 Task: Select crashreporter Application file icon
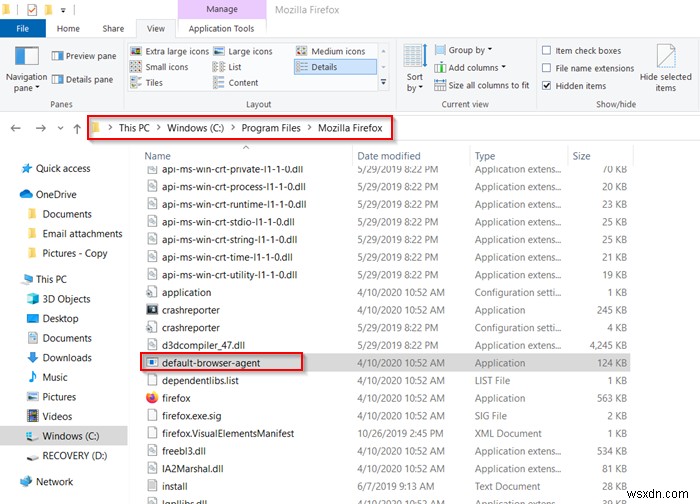152,309
